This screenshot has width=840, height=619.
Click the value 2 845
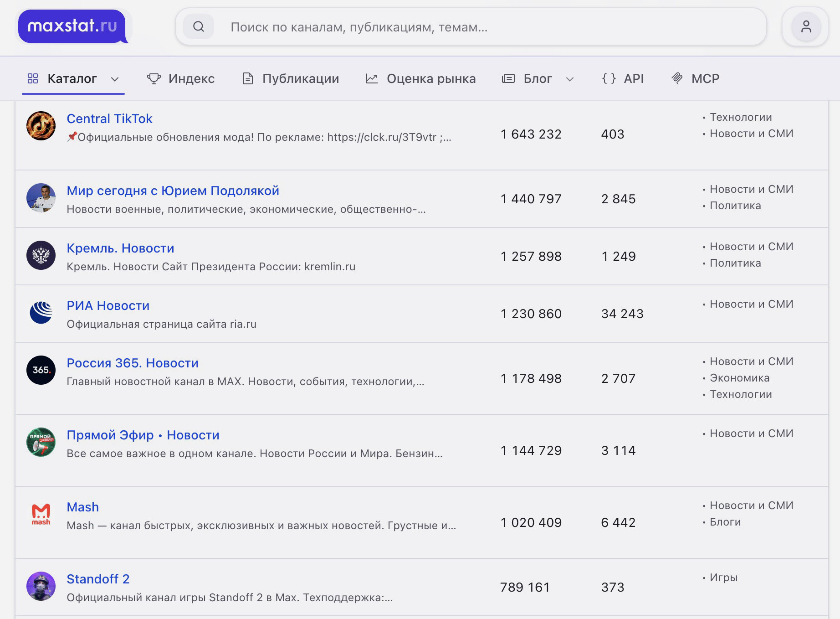click(618, 199)
